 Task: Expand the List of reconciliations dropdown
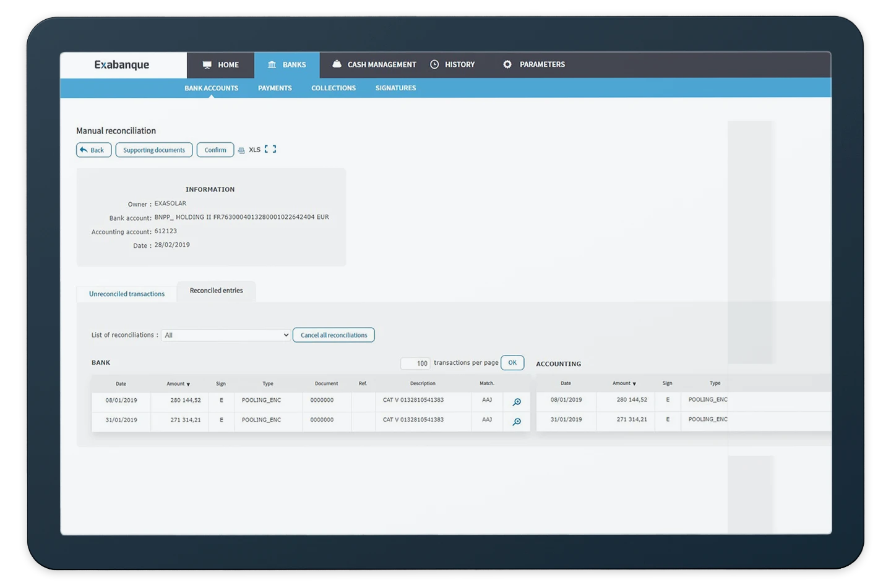(226, 335)
